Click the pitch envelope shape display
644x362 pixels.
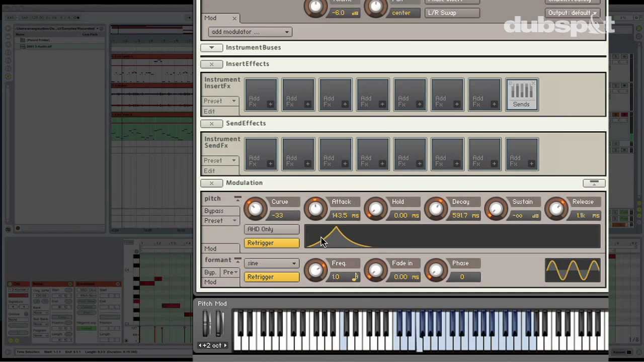pos(452,236)
